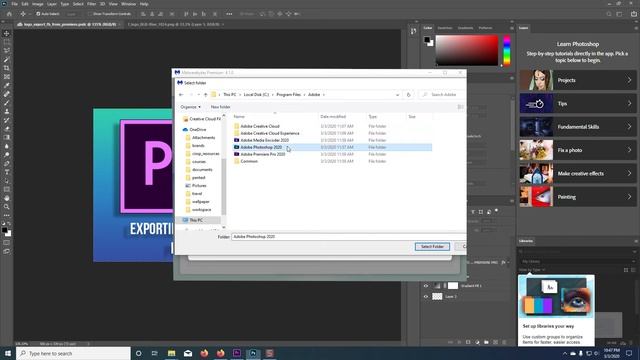Select the Adobe Media Encoder 2020 folder

[264, 140]
